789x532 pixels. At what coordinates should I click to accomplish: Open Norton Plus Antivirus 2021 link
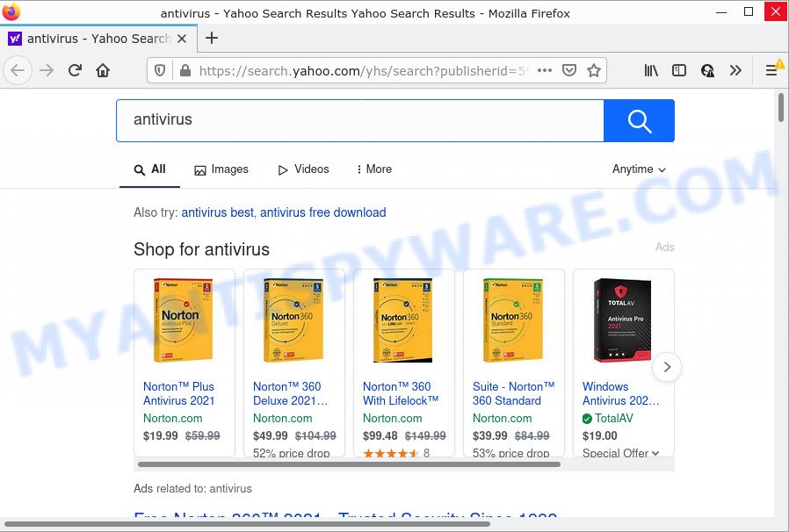178,393
